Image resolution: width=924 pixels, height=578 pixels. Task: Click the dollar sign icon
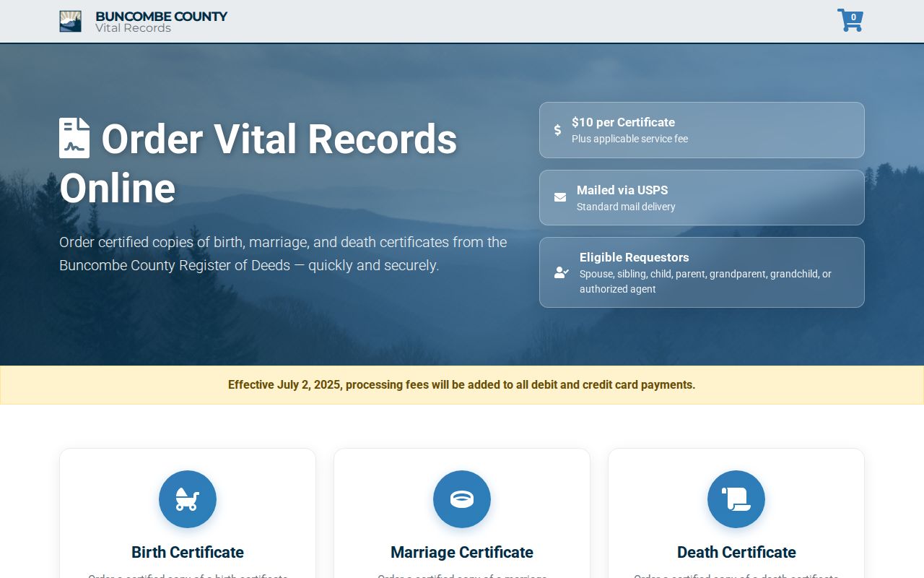557,130
